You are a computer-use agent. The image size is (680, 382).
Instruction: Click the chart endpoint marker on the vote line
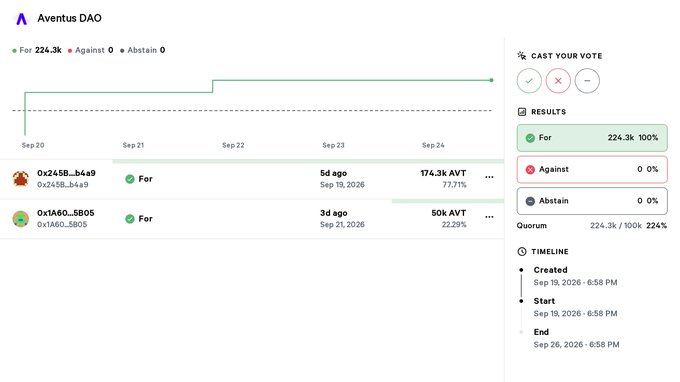pyautogui.click(x=491, y=80)
